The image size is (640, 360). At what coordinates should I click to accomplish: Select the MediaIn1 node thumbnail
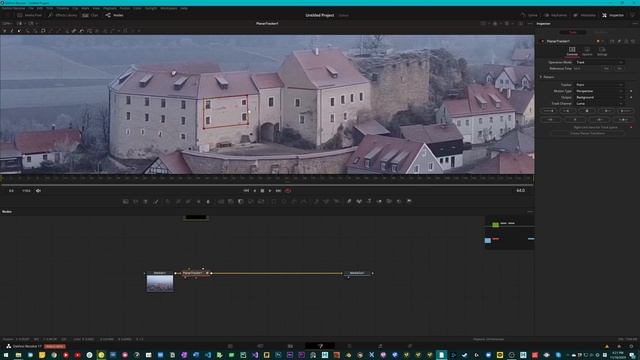[160, 283]
